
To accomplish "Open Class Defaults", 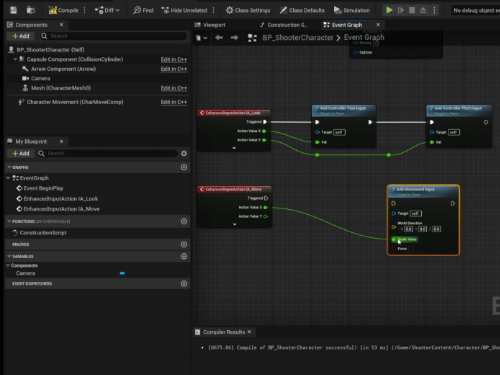I will [302, 10].
